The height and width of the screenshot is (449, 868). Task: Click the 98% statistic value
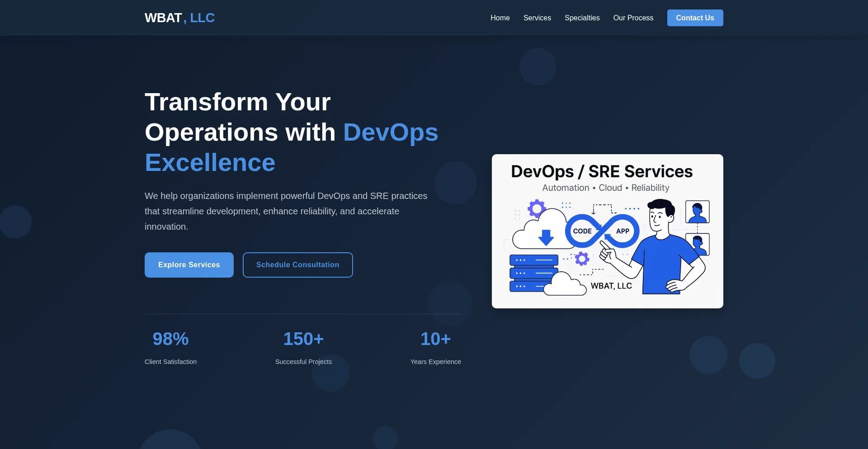click(x=170, y=339)
